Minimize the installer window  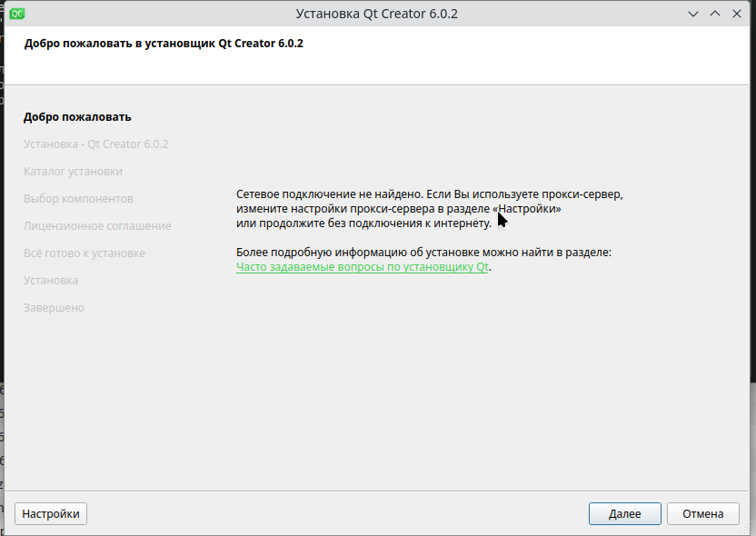694,14
